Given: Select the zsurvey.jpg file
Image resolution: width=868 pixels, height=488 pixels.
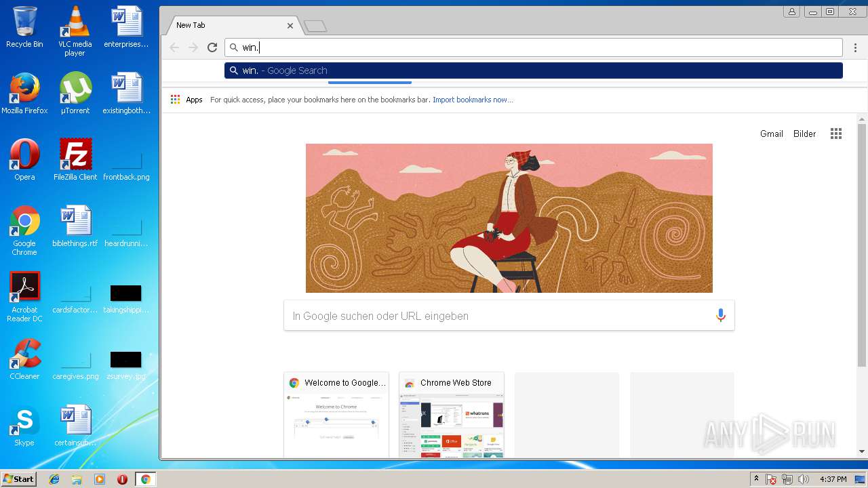Looking at the screenshot, I should click(126, 366).
